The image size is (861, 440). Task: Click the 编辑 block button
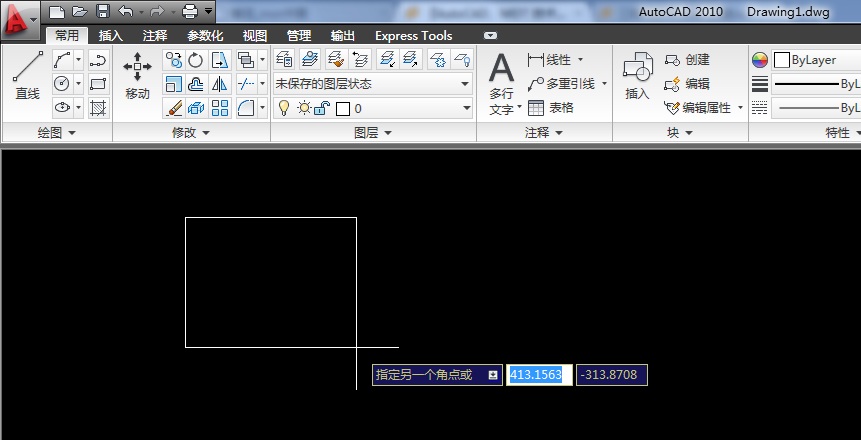pos(687,83)
